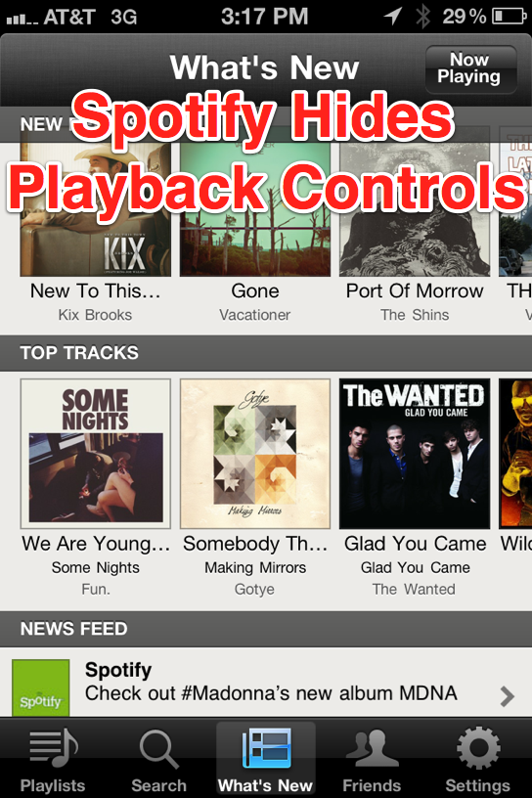This screenshot has height=798, width=532.
Task: Select the Gotye Making Mirrors cover
Action: pos(255,454)
